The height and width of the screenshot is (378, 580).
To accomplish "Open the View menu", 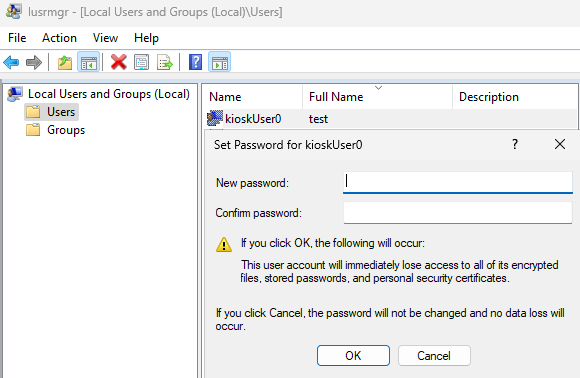I will click(x=105, y=38).
